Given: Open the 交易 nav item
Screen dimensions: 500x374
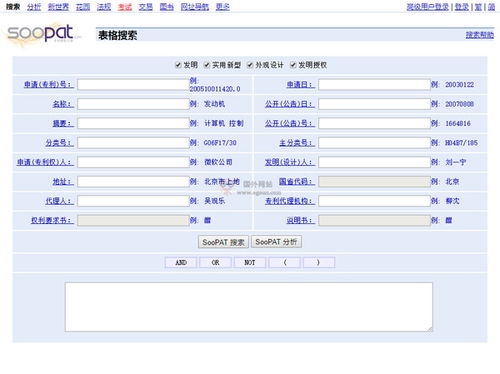Looking at the screenshot, I should point(146,7).
